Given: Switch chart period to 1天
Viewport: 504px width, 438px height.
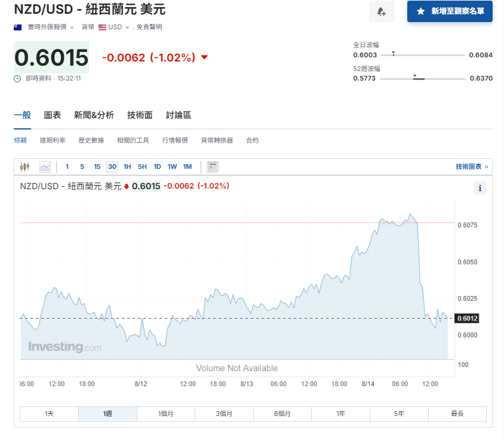Looking at the screenshot, I should [49, 414].
